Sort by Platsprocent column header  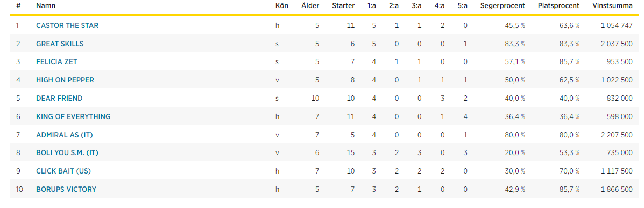point(558,6)
